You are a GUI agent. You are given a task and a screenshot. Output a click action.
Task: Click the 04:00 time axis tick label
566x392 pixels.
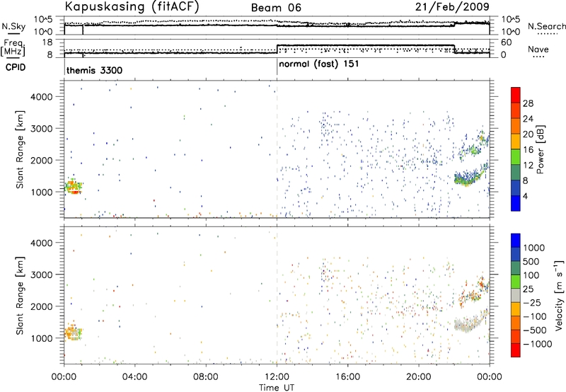click(x=135, y=377)
